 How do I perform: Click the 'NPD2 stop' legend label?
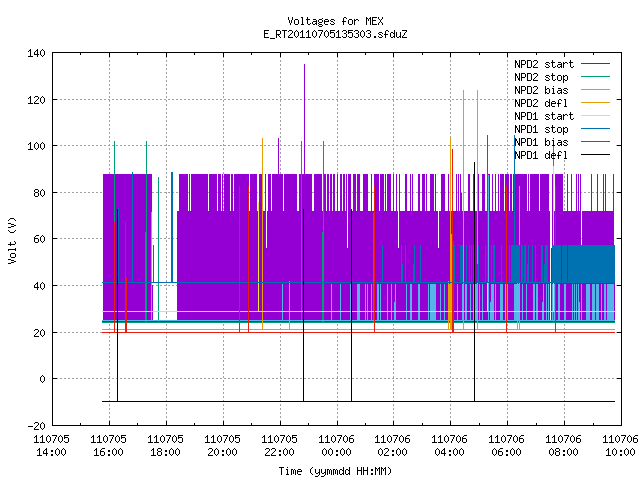(541, 77)
